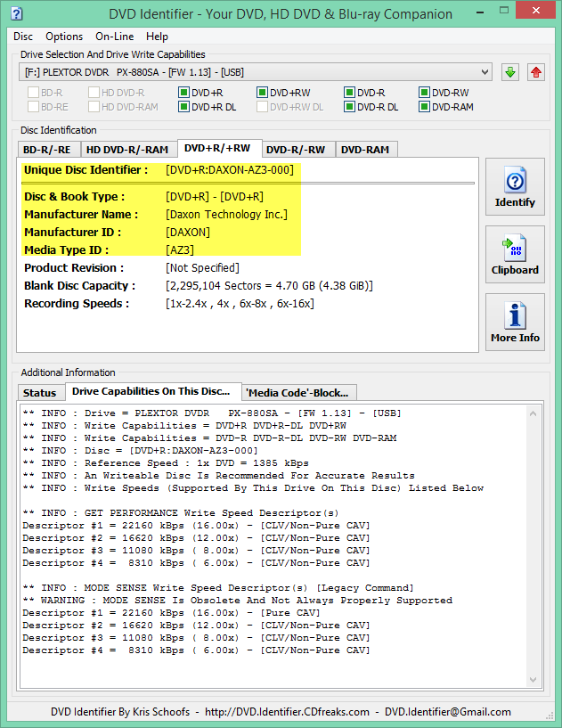Switch to the DVD-RAM identification tab
562x728 pixels.
click(x=365, y=150)
